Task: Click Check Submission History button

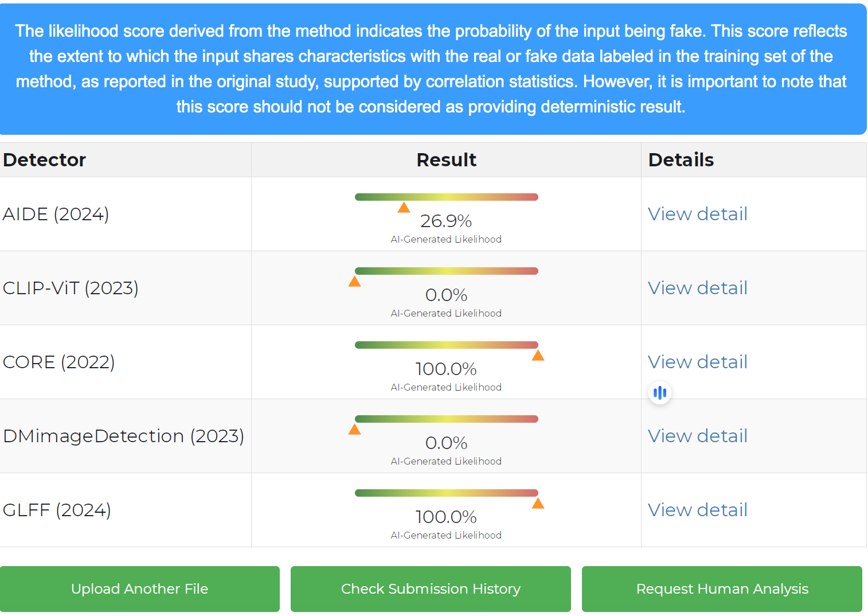Action: pos(431,589)
